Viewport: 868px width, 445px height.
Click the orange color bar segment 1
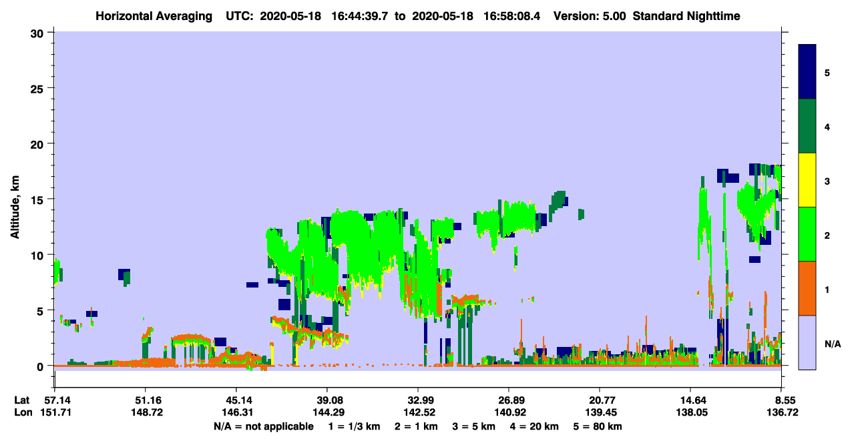(807, 288)
